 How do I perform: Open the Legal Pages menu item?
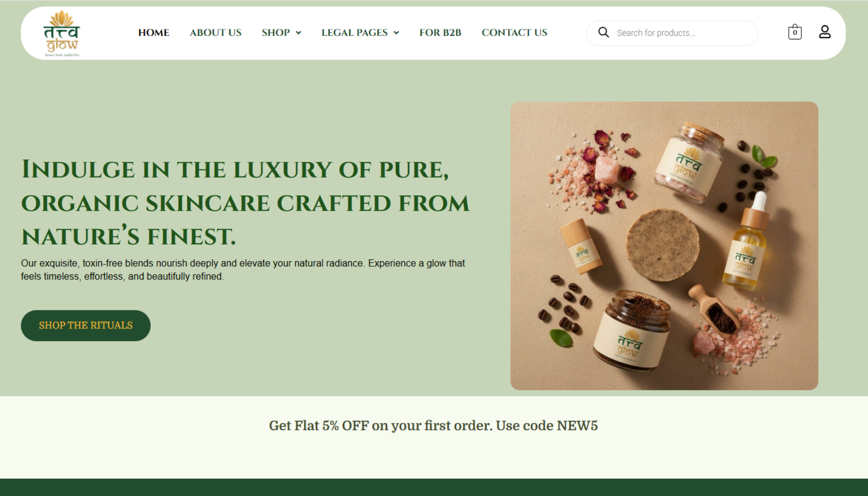click(355, 33)
